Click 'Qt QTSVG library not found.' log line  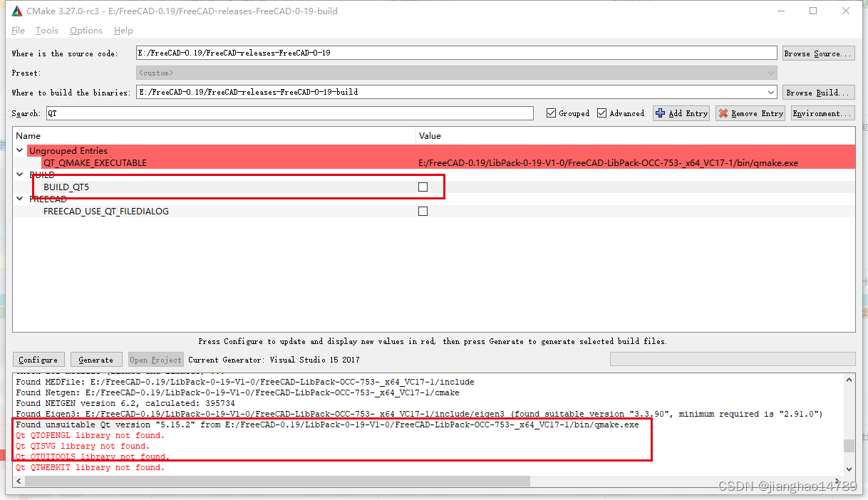[x=83, y=446]
